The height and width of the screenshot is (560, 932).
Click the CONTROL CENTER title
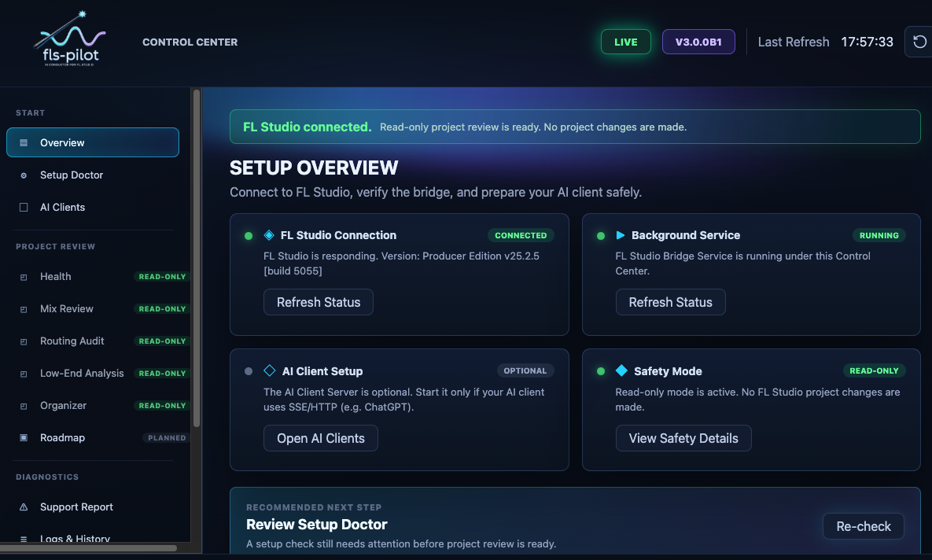(190, 42)
